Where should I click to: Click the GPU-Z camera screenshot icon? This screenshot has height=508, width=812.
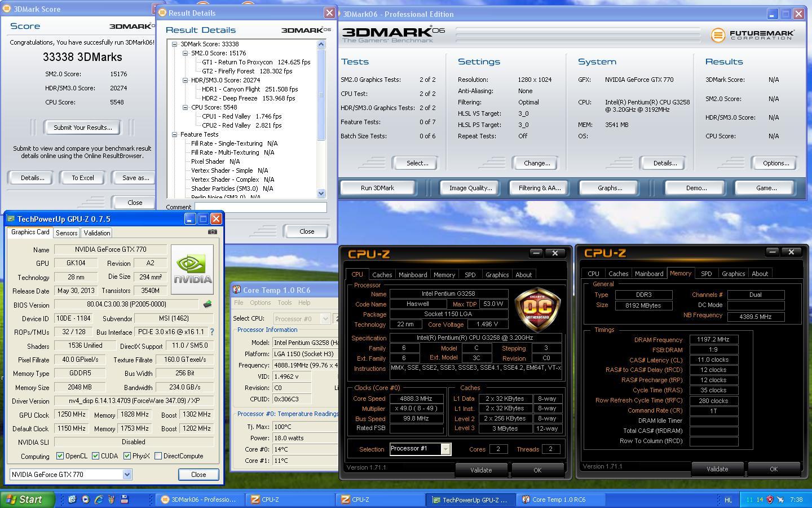[x=212, y=231]
